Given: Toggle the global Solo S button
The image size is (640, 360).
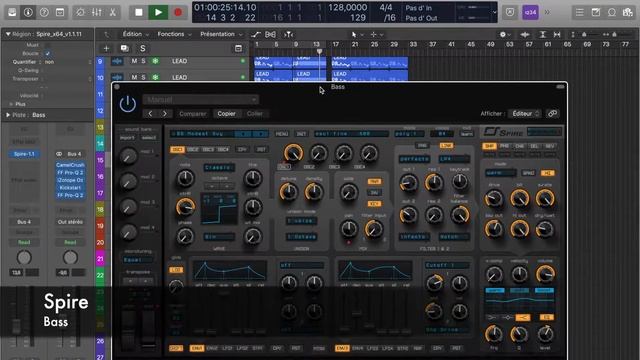Looking at the screenshot, I should point(142,49).
